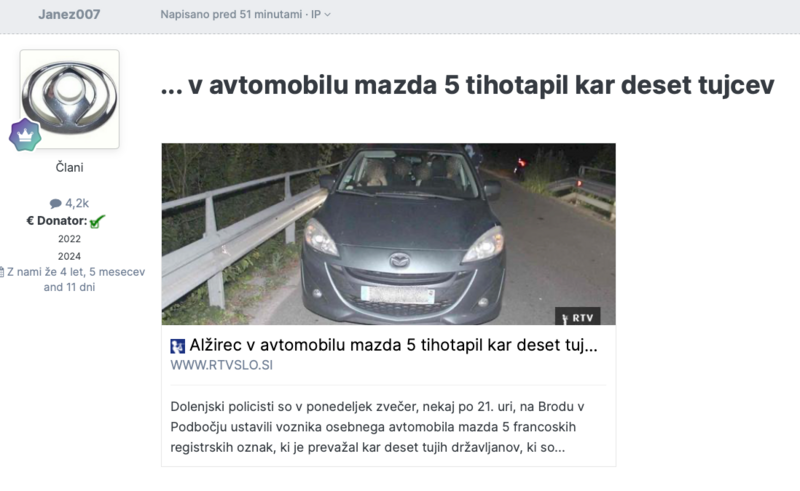Viewport: 800px width, 491px height.
Task: Open the Mazda 5 article preview image
Action: tap(388, 234)
